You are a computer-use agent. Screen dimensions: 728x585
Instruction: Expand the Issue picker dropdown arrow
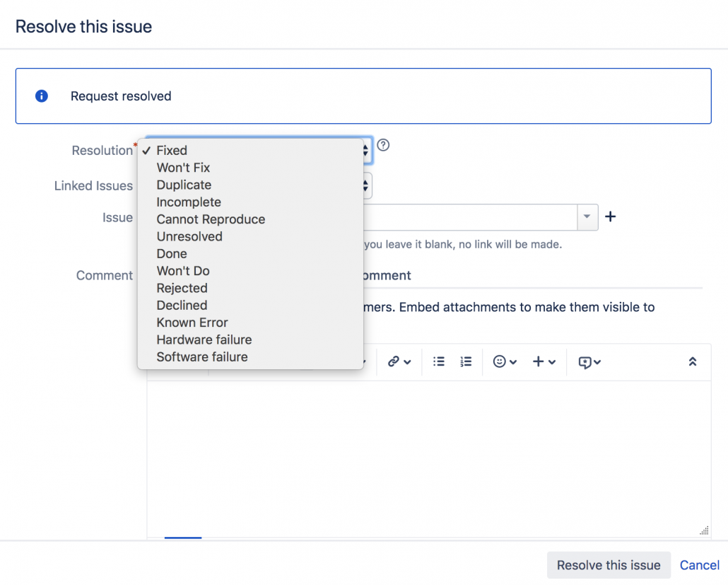click(587, 217)
